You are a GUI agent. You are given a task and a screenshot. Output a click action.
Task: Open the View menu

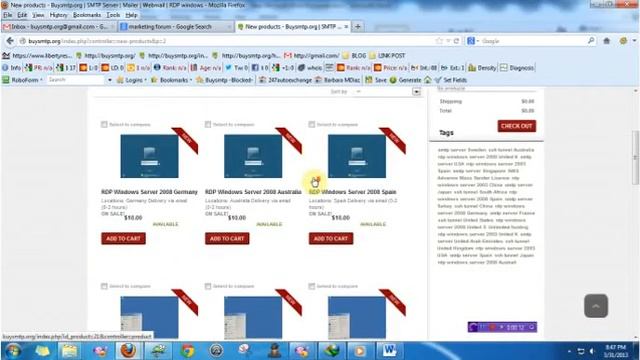tap(38, 15)
